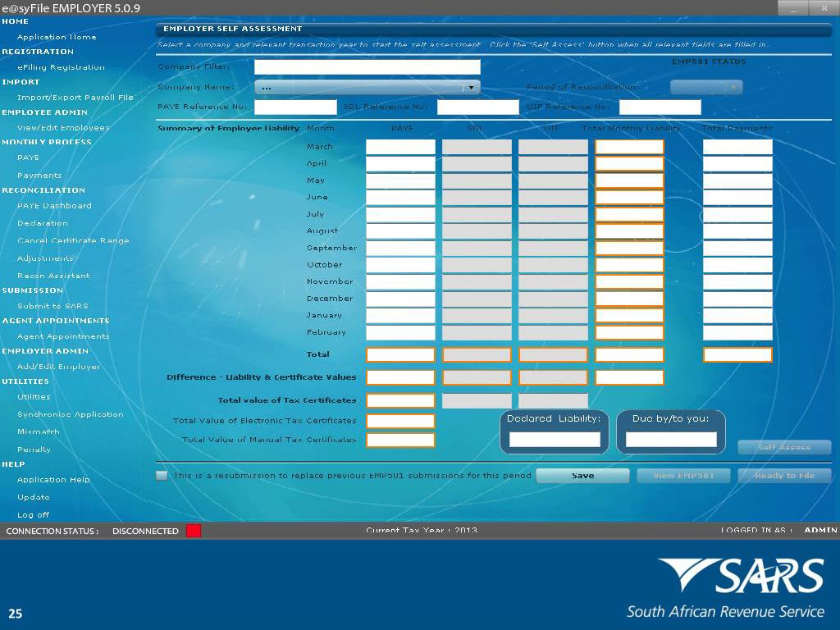
Task: Click the December Total Payments field
Action: click(737, 299)
